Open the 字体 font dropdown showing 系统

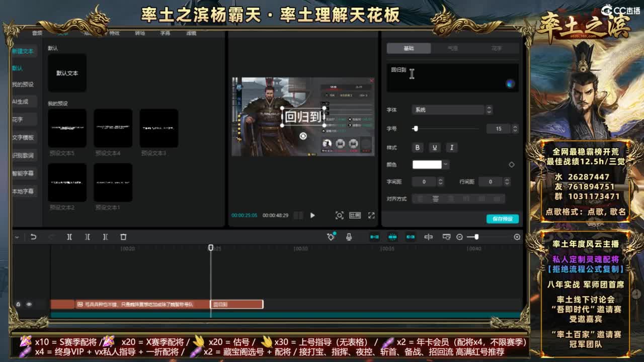pyautogui.click(x=451, y=110)
